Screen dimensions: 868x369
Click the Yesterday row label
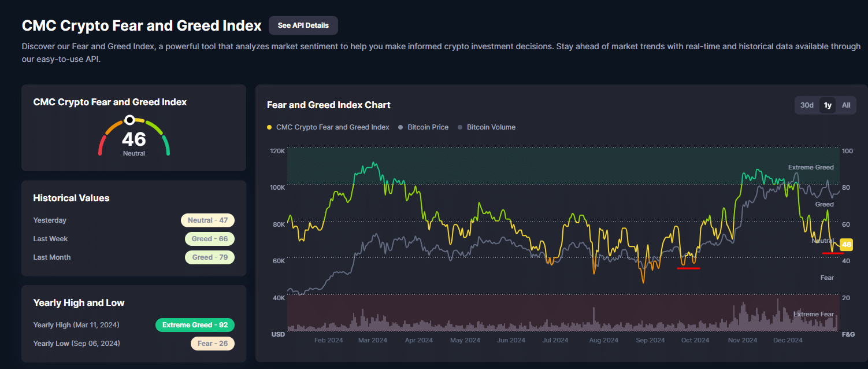tap(50, 220)
